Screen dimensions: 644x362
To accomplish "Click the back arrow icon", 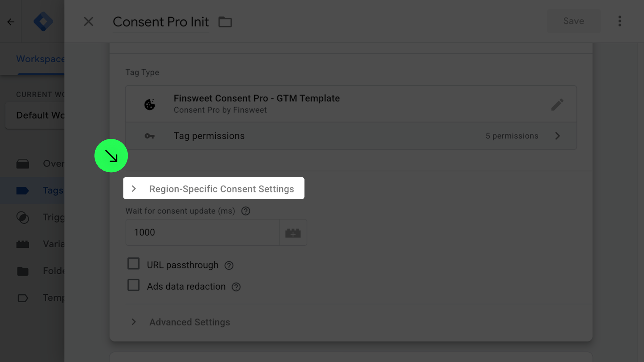I will (x=11, y=22).
